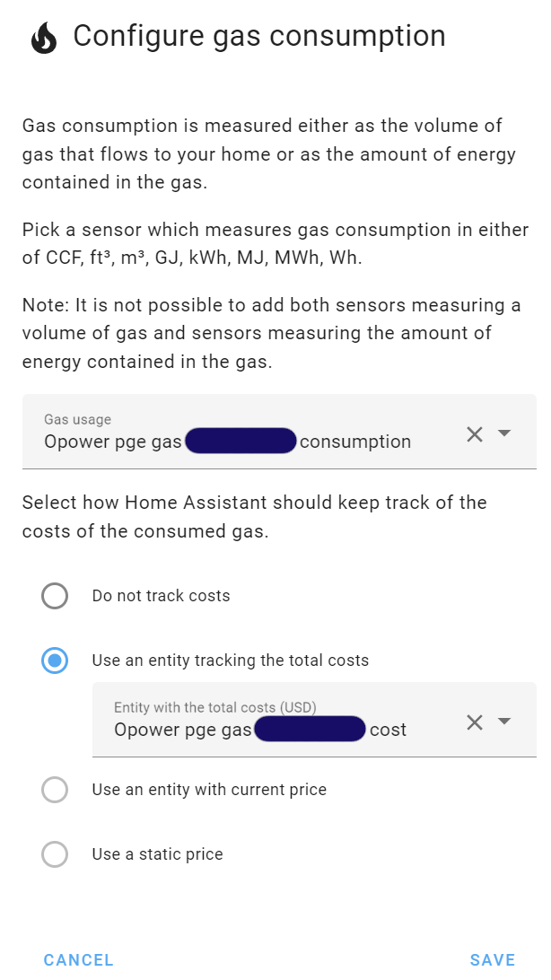The image size is (551, 980).
Task: Select the "Do not track costs" option
Action: 55,596
